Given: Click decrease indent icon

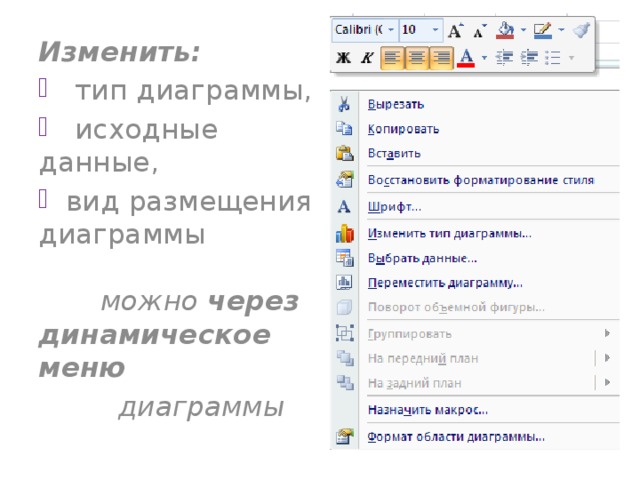Looking at the screenshot, I should point(504,58).
